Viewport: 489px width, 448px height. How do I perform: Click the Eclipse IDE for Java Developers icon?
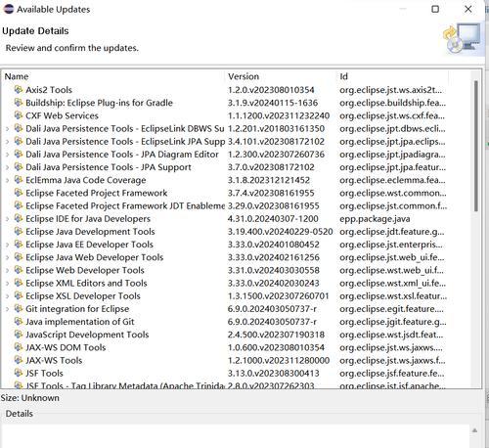19,218
